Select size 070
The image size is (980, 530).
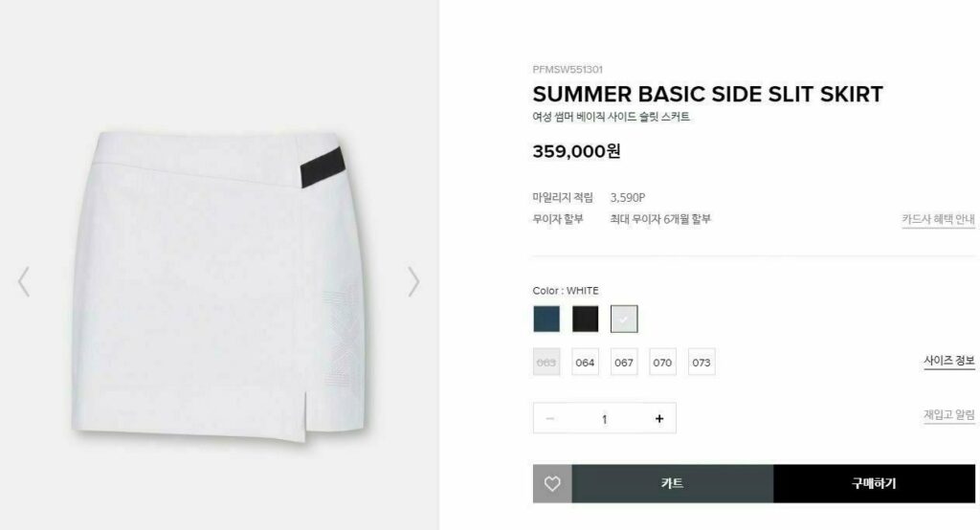pyautogui.click(x=662, y=362)
